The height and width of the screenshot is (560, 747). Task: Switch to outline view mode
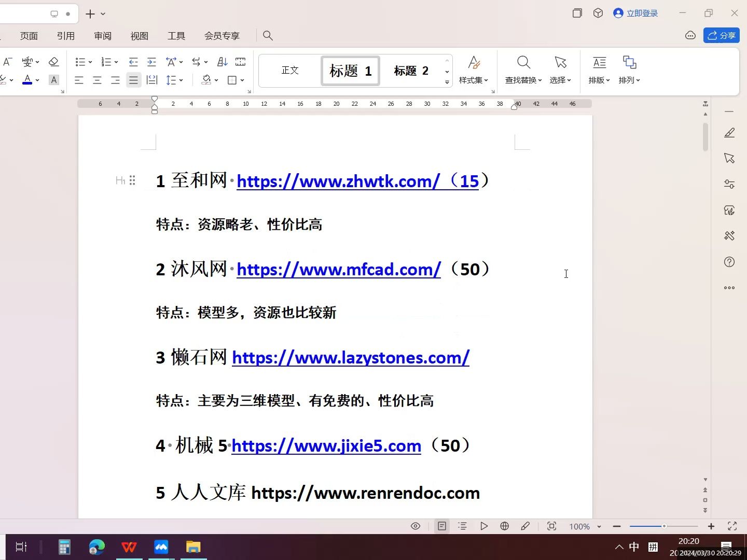point(463,526)
